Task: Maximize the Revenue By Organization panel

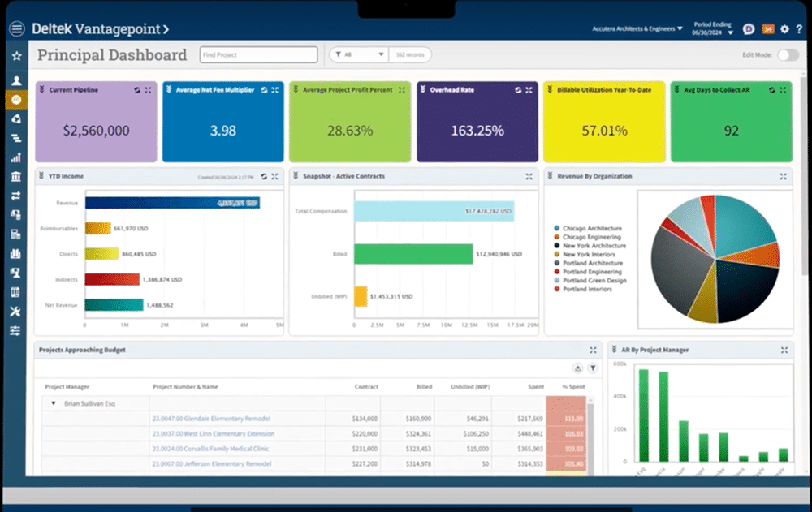Action: click(x=783, y=177)
